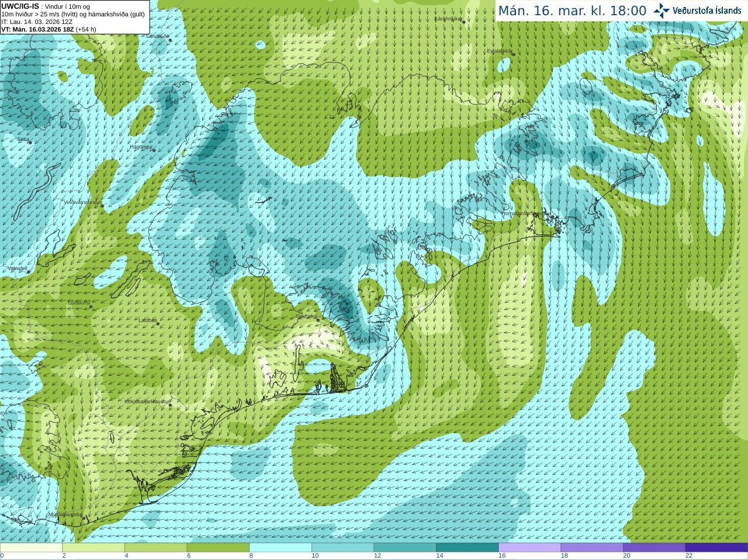
Task: Click the legend scale number 16
Action: pos(502,556)
